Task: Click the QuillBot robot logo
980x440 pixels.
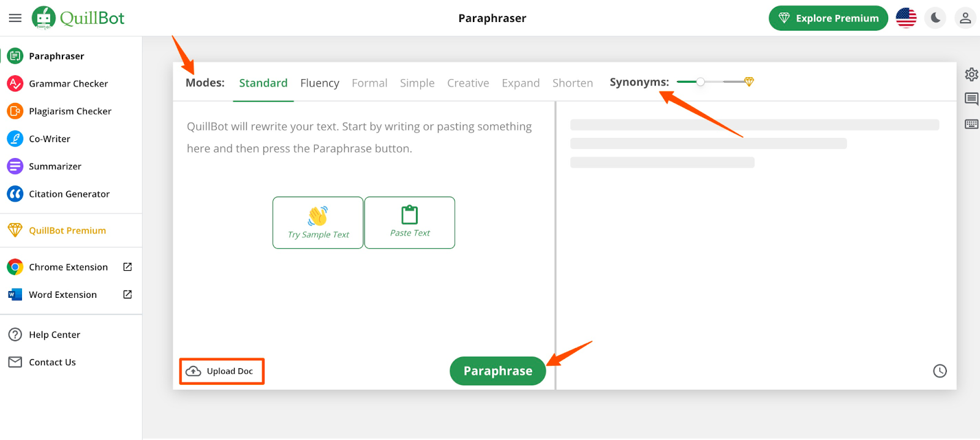Action: [43, 18]
